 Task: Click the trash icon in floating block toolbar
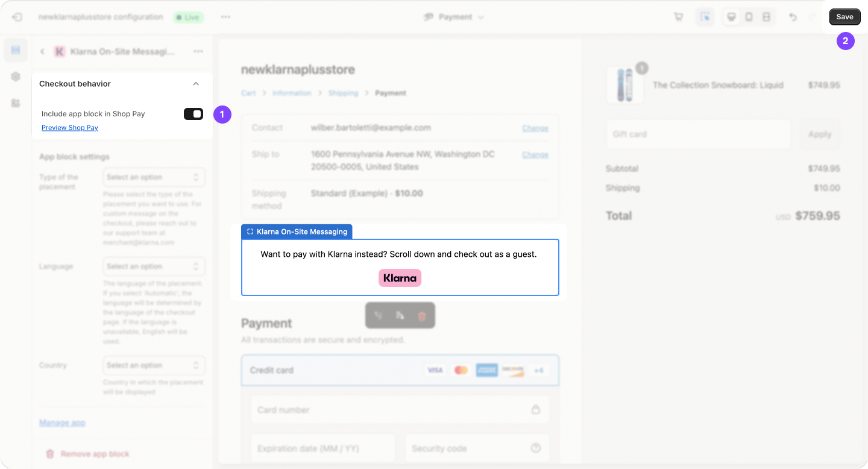[x=422, y=315]
